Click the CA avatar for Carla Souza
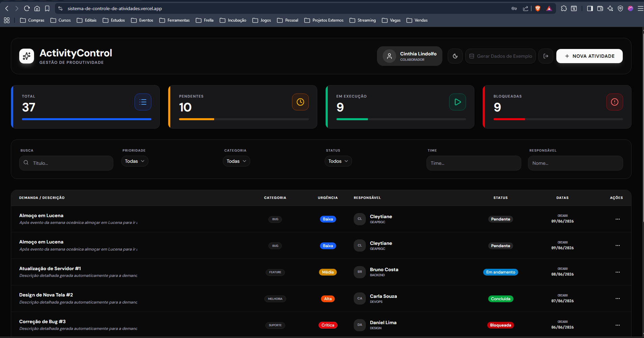This screenshot has width=644, height=338. coord(360,298)
